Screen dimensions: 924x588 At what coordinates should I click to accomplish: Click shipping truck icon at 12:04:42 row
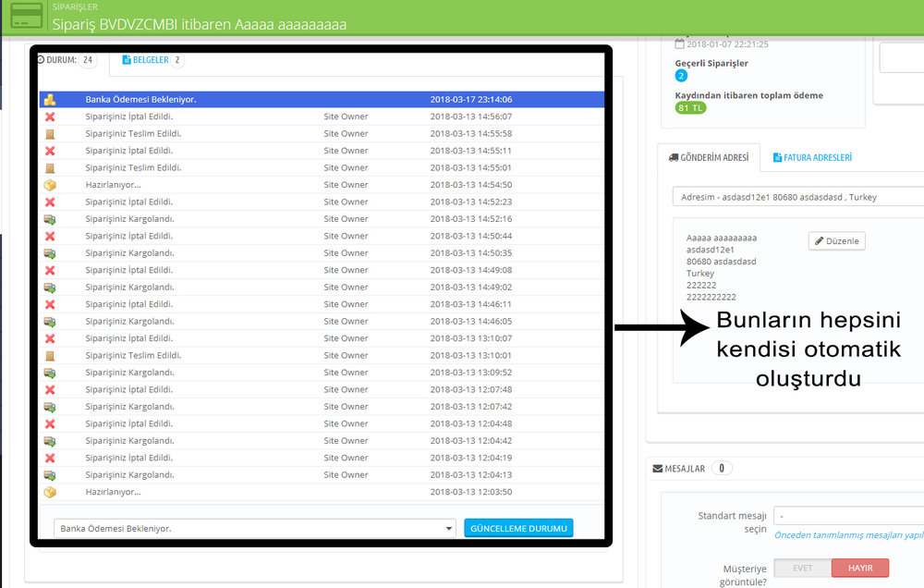[x=50, y=441]
